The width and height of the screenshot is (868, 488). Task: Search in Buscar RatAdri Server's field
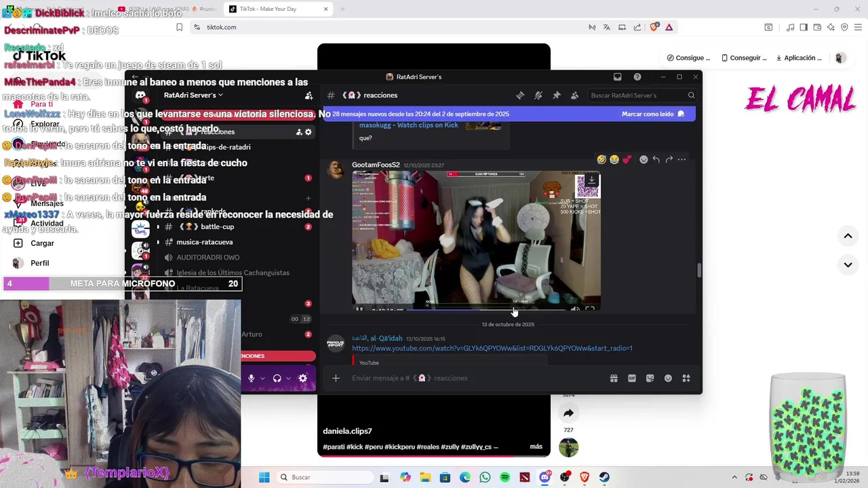point(642,96)
